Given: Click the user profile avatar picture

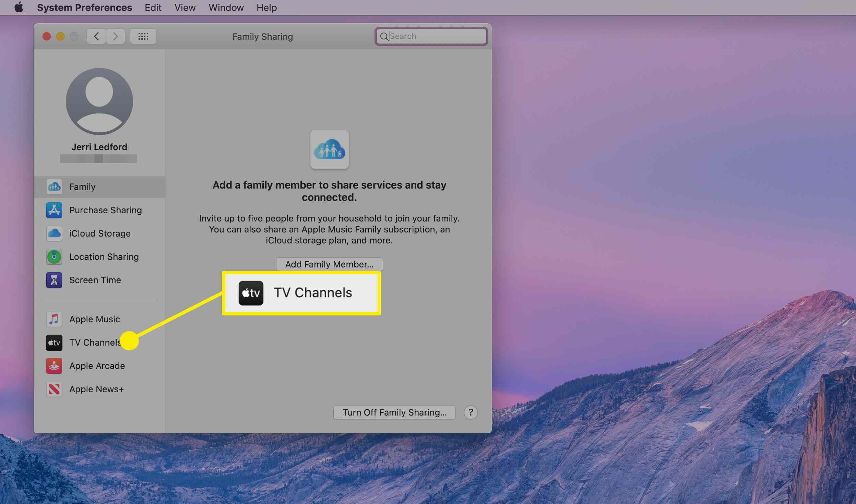Looking at the screenshot, I should pyautogui.click(x=99, y=101).
